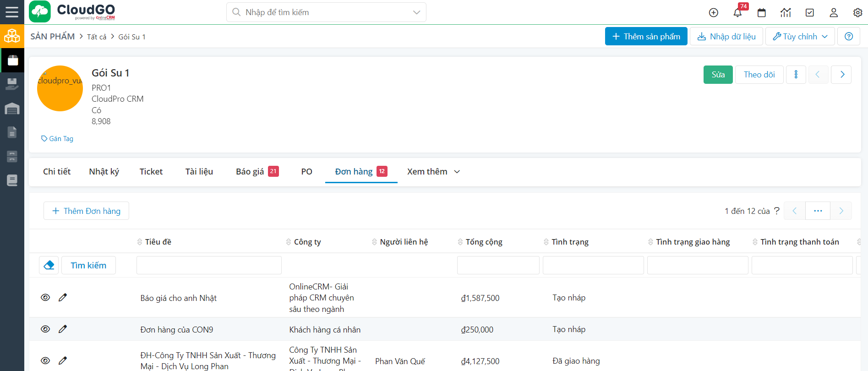The width and height of the screenshot is (868, 371).
Task: Click Thêm sản phẩm button
Action: [646, 36]
